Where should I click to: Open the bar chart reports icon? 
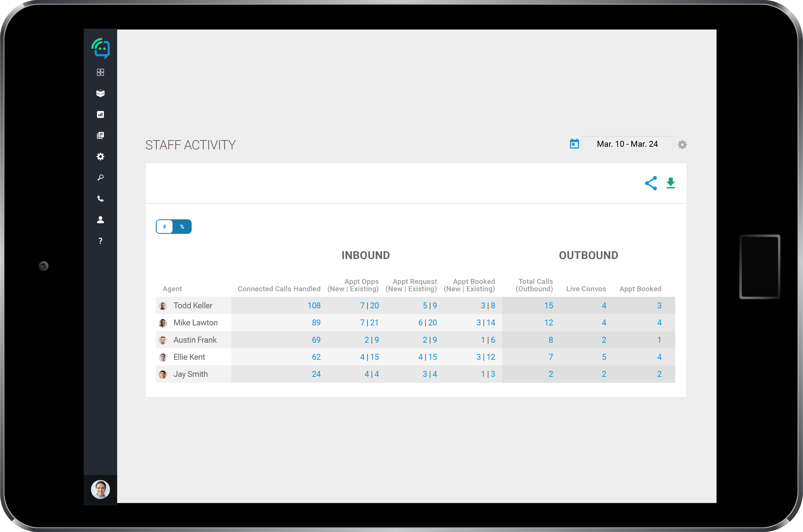(x=100, y=114)
